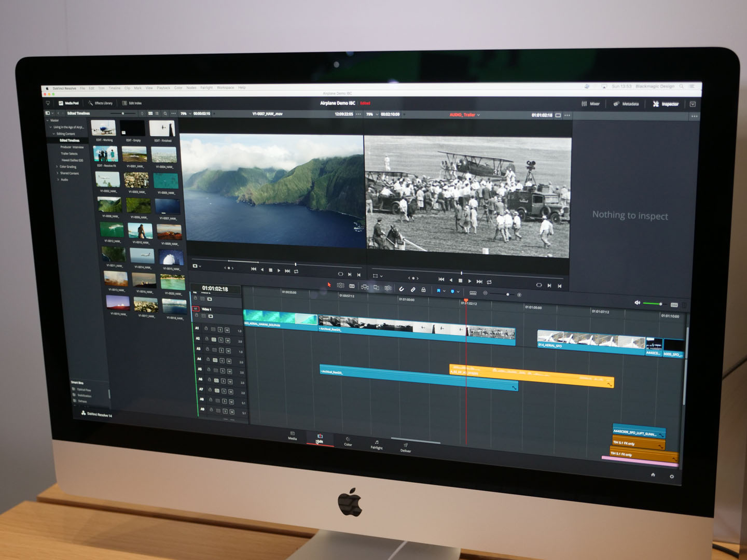Click the Position Lock padlock in timeline toolbar

point(423,290)
